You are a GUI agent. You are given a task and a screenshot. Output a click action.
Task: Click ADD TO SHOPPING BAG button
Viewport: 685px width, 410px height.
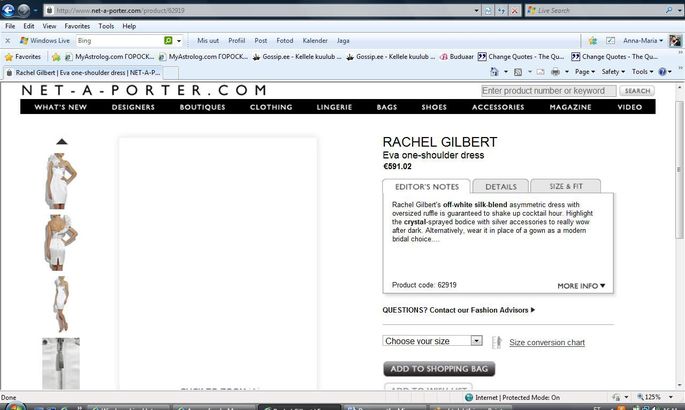(x=439, y=369)
